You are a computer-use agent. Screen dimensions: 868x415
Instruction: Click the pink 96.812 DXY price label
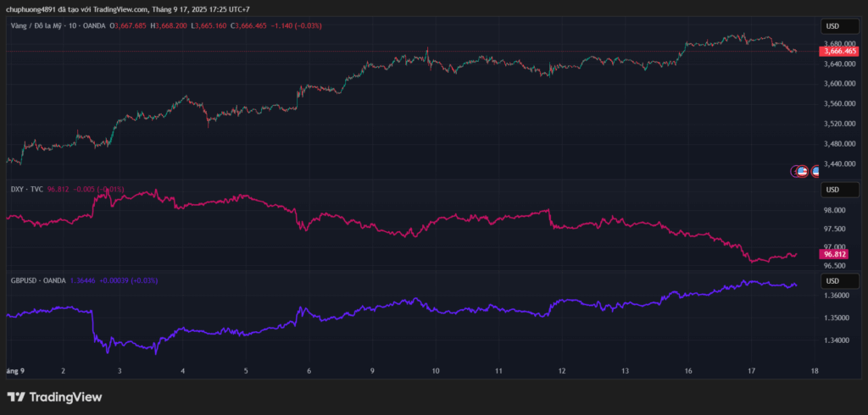[x=835, y=254]
